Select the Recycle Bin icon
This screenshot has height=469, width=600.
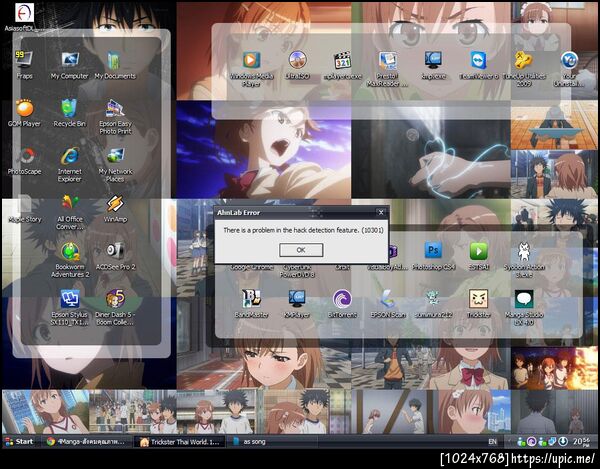(70, 112)
